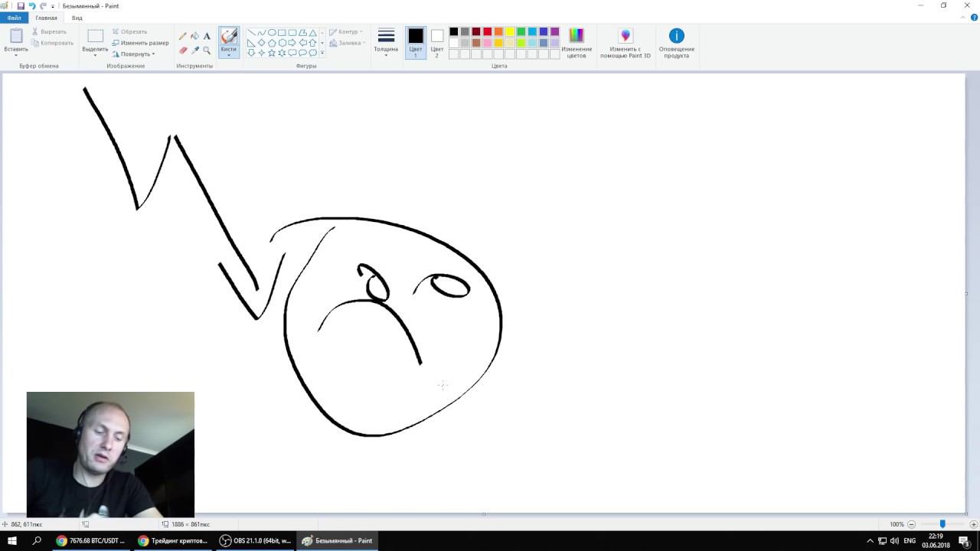Click the Выделить selection rectangle icon
Viewport: 980px width, 551px height.
point(95,36)
